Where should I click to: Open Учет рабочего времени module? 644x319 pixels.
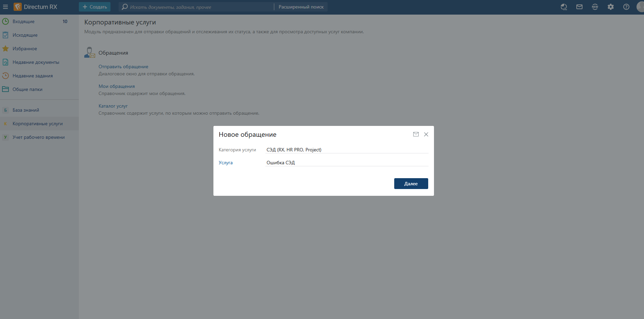38,137
